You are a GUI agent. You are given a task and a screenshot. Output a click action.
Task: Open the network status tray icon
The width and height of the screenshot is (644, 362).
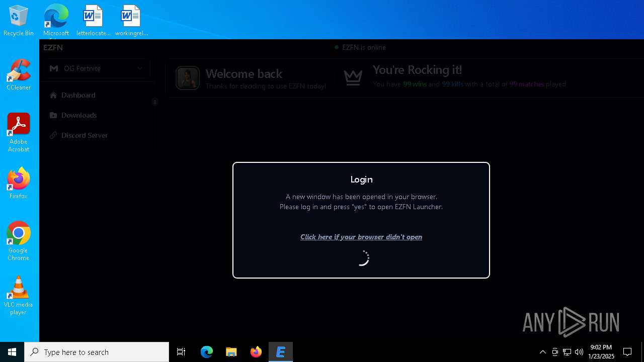[x=567, y=352]
